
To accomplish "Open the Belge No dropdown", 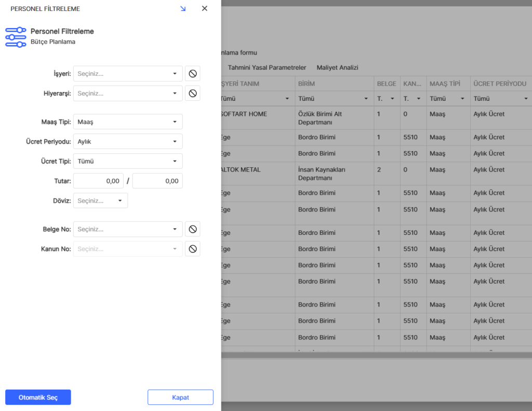I will (128, 229).
